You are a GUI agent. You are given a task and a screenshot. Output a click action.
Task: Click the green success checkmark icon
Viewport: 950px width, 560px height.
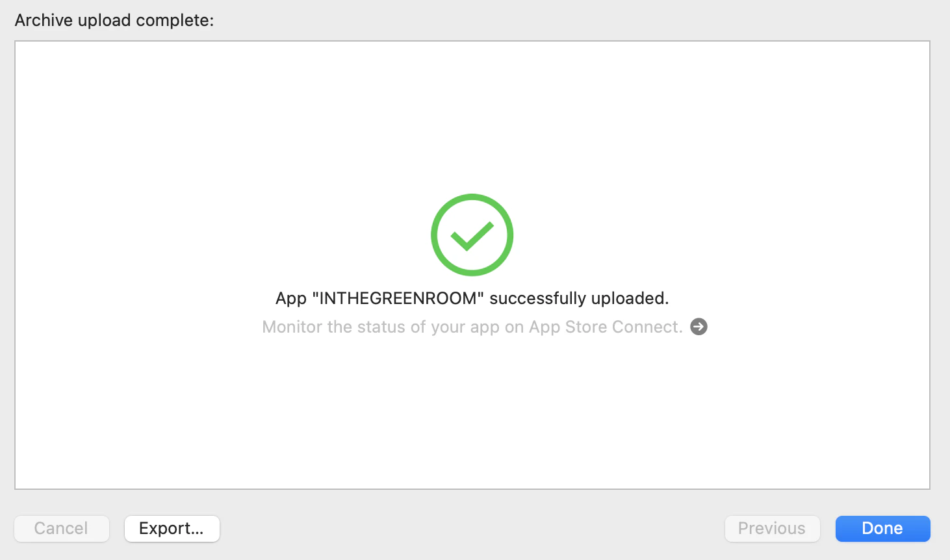point(472,235)
